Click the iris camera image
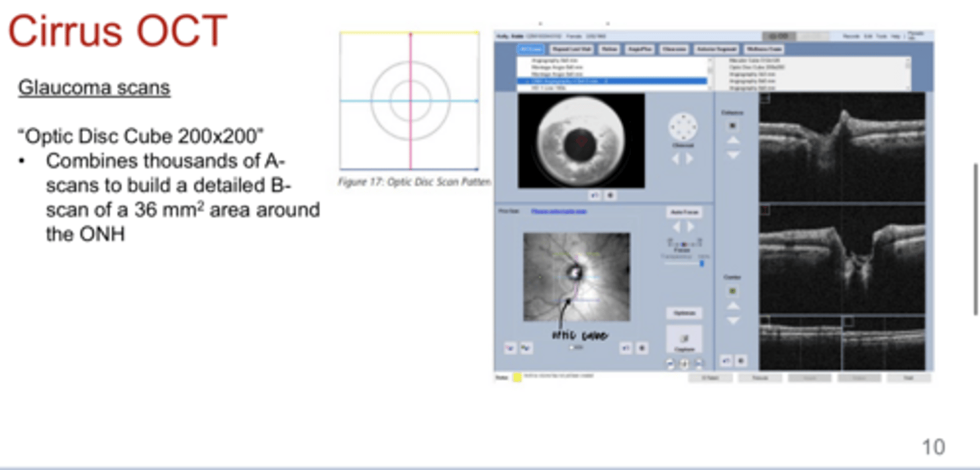This screenshot has width=980, height=470. 581,141
